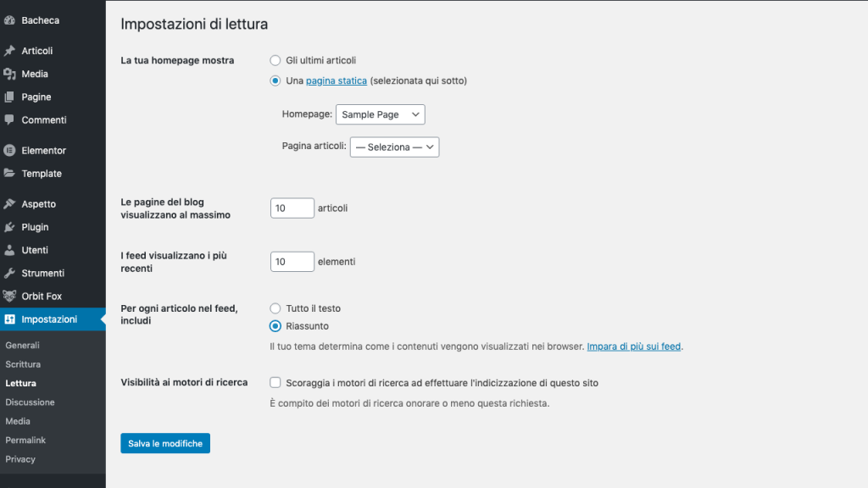The image size is (868, 488).
Task: Click the blog pages articoli number field
Action: [x=292, y=208]
